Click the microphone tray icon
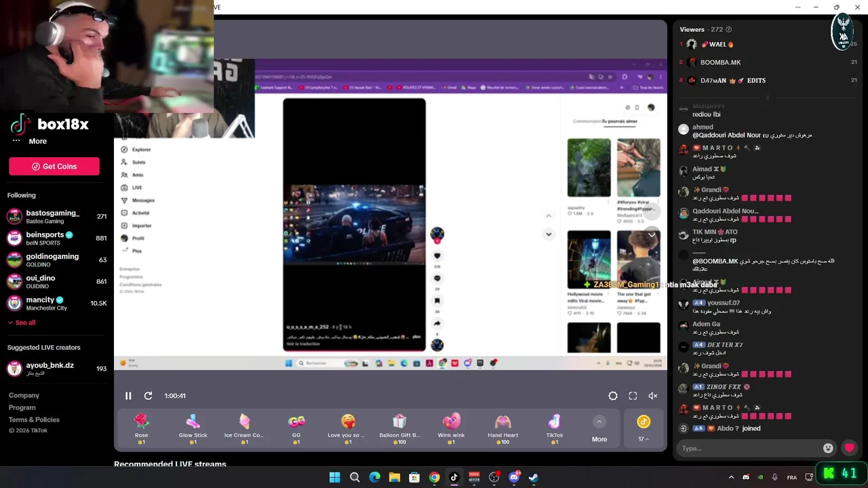 (774, 477)
